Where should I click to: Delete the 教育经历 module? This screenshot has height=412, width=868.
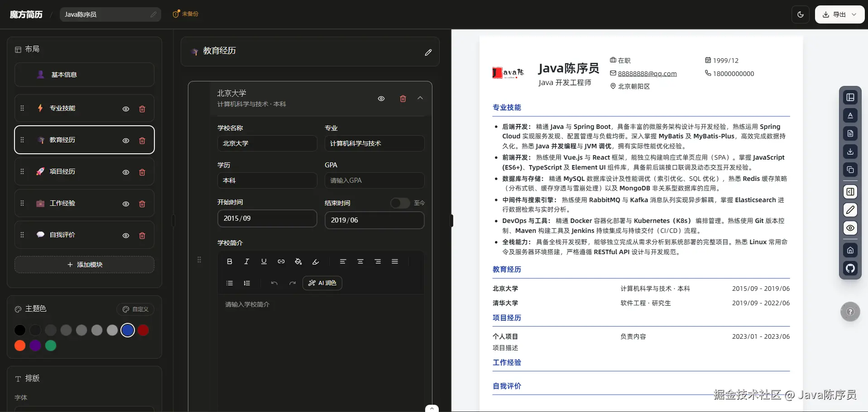142,141
